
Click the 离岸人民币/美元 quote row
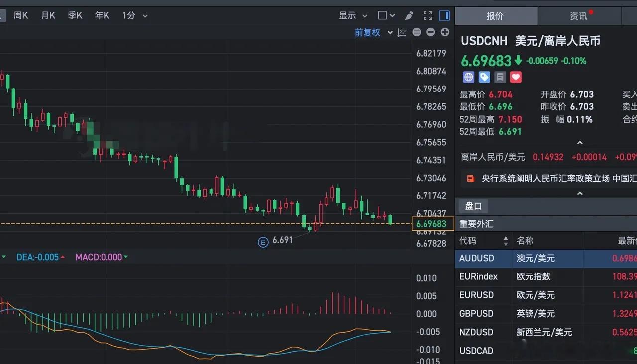(x=546, y=157)
